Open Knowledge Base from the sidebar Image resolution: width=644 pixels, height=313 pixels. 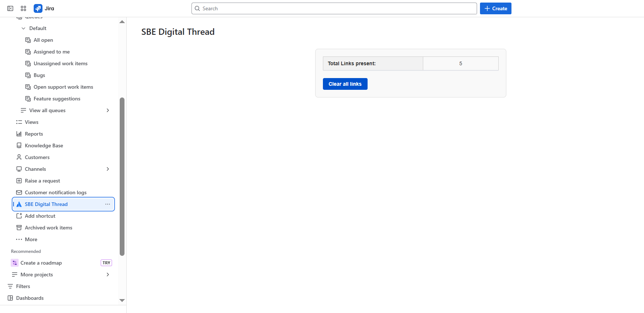tap(44, 146)
